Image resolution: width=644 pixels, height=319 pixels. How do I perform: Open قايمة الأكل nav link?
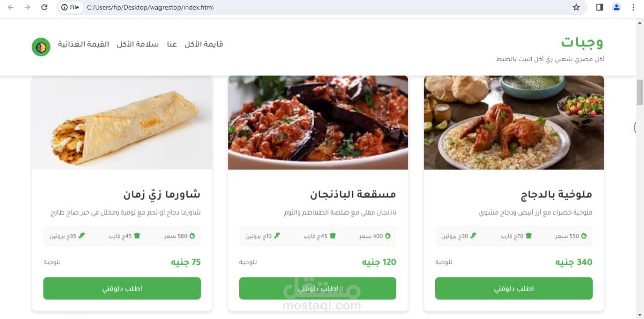204,44
